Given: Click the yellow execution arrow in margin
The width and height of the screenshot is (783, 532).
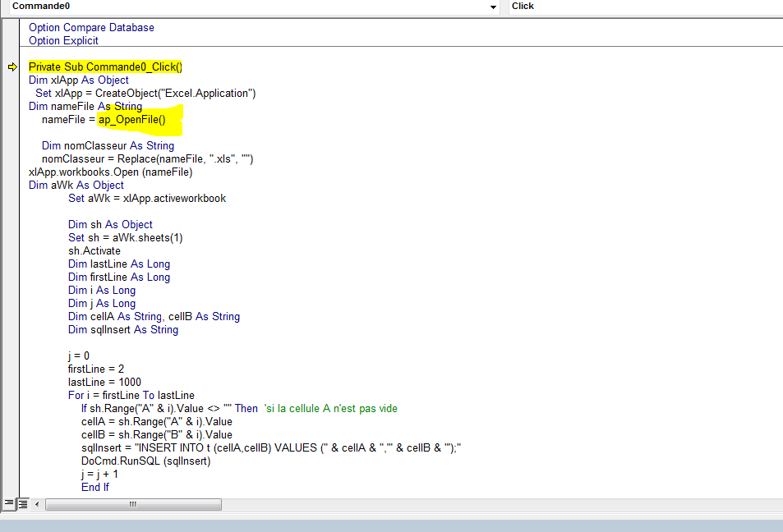Looking at the screenshot, I should tap(12, 66).
